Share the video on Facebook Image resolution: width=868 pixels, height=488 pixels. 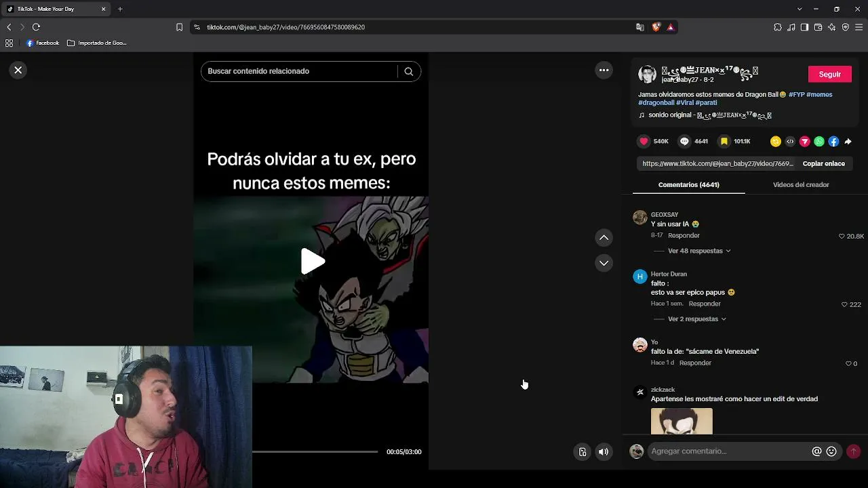click(x=833, y=142)
